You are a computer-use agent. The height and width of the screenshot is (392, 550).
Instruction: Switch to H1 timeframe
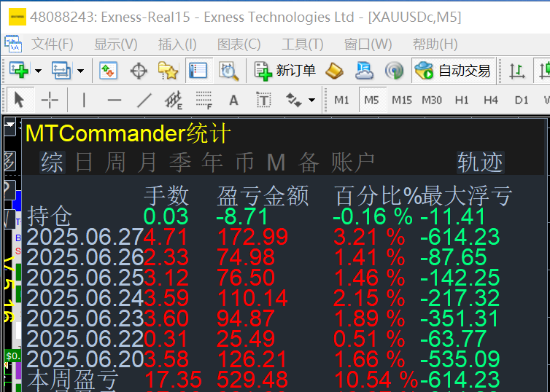(462, 101)
